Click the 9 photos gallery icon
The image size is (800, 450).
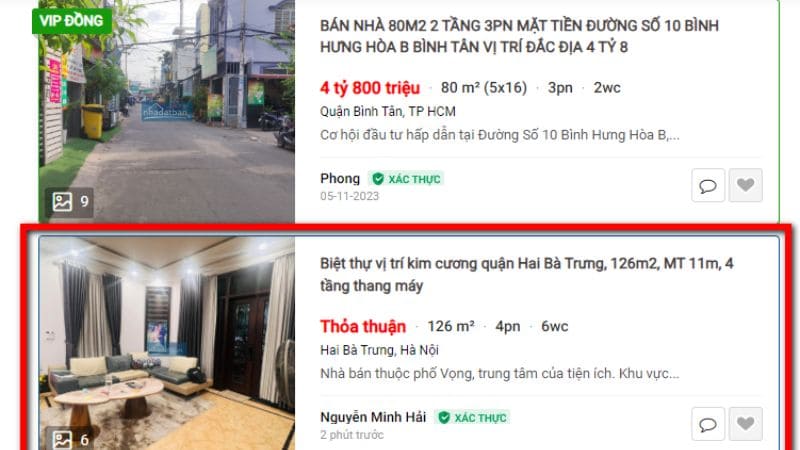[x=70, y=202]
